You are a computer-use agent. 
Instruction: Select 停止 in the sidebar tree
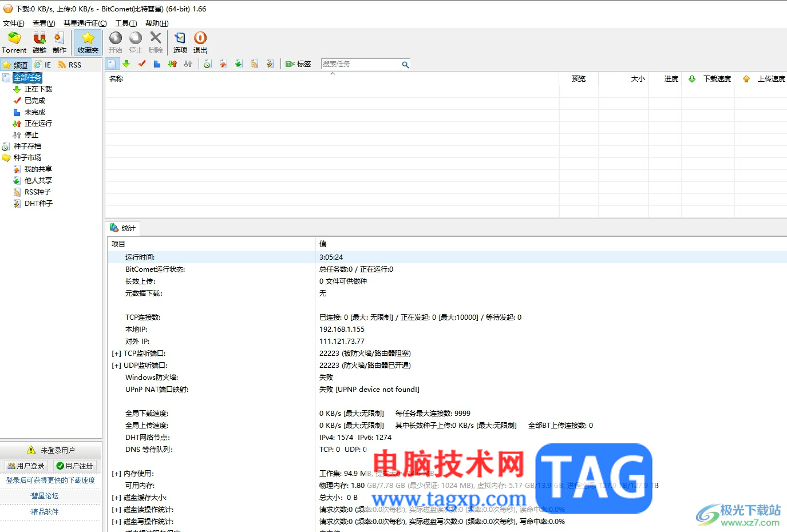pos(31,135)
